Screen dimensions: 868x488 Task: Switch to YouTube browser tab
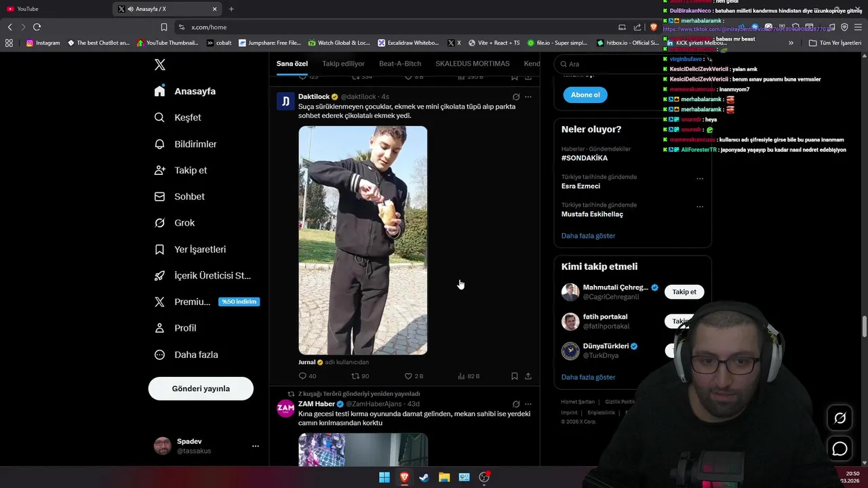pos(56,9)
